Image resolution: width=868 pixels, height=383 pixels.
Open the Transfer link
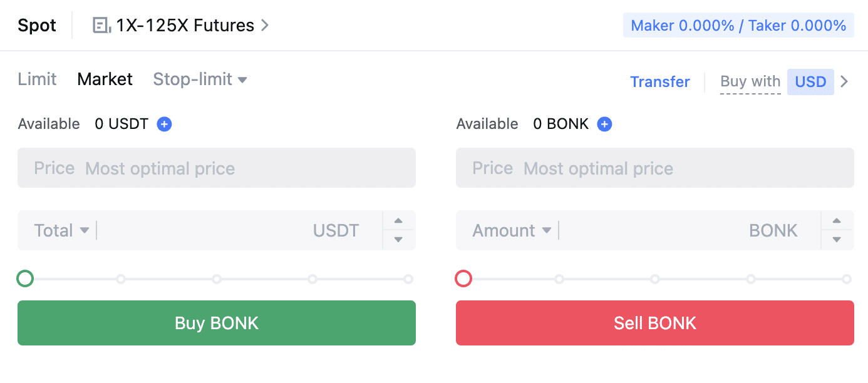pyautogui.click(x=659, y=81)
